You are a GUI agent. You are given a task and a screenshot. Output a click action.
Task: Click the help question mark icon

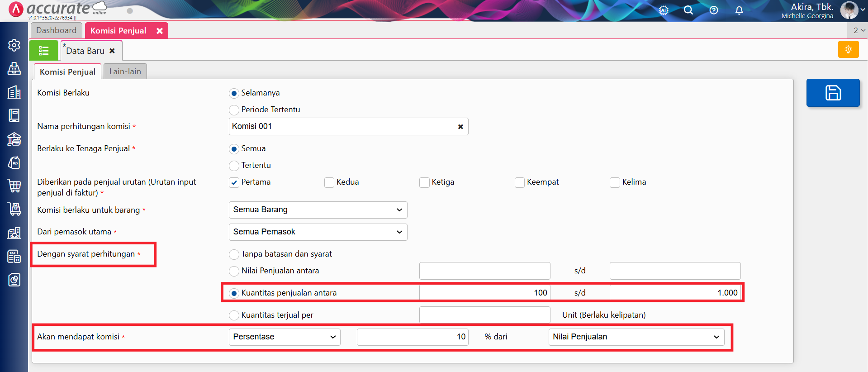coord(714,10)
